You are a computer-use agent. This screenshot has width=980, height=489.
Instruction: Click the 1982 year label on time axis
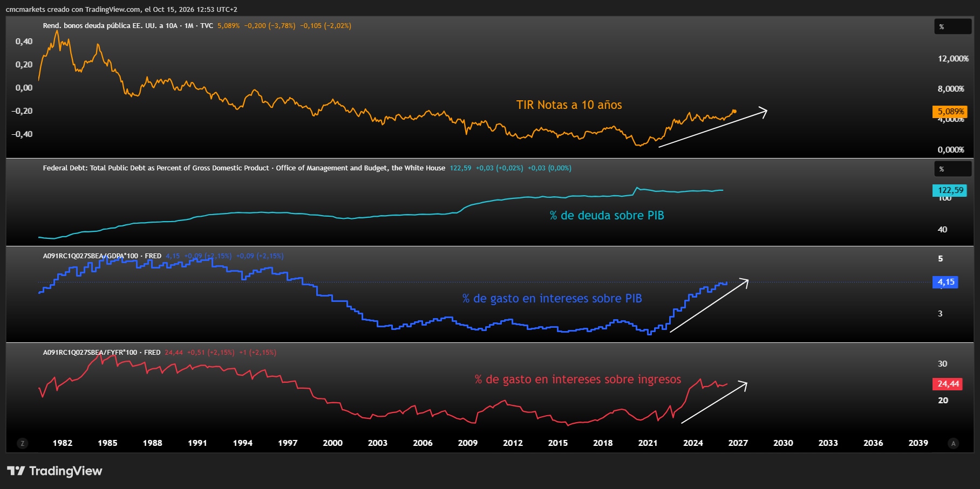63,443
